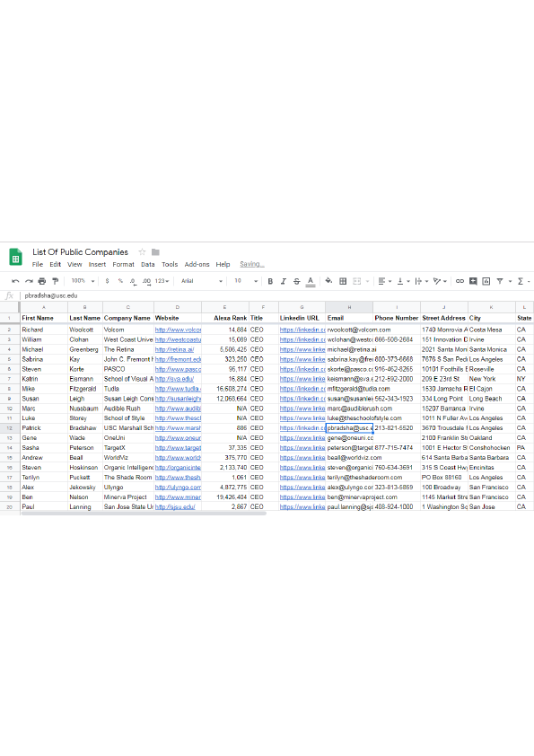Open the text color picker
This screenshot has width=534, height=756.
pos(311,281)
